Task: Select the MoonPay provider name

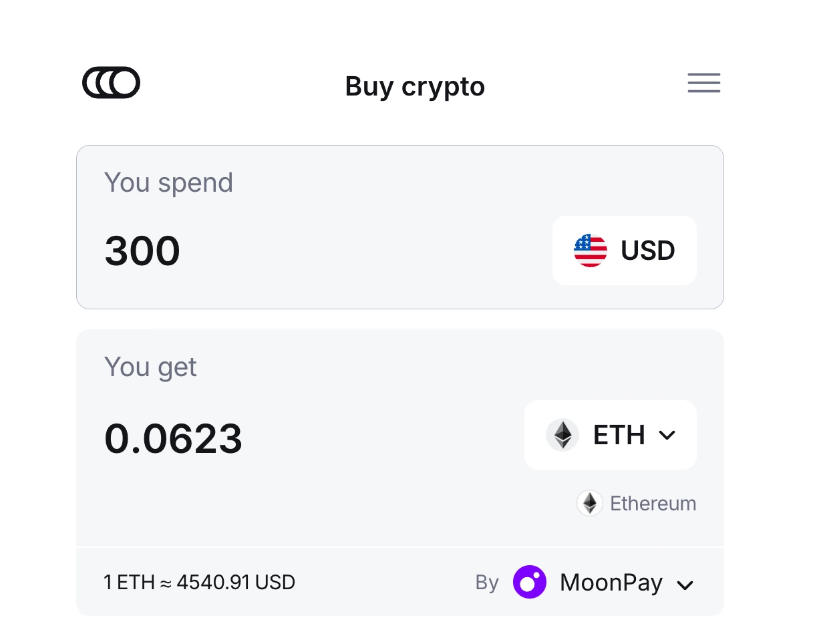Action: (x=611, y=583)
